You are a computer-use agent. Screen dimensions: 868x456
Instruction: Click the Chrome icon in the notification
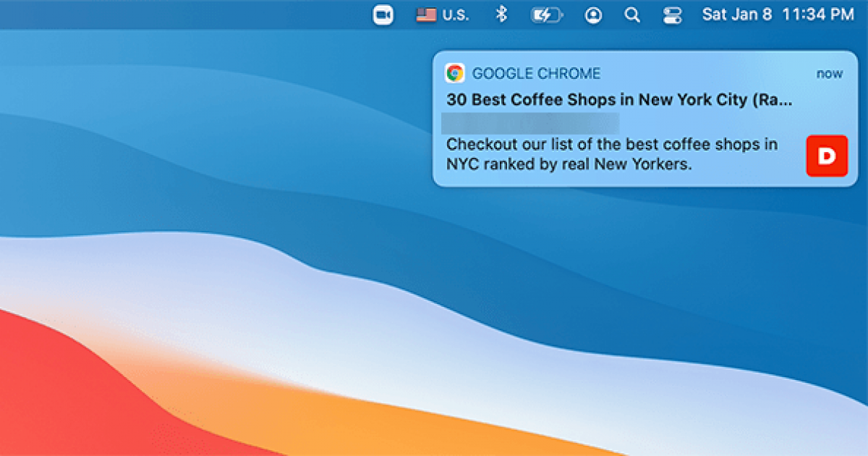click(455, 73)
